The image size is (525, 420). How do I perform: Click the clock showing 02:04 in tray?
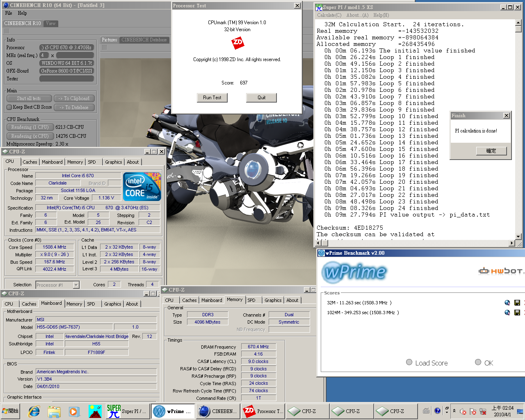(x=503, y=411)
